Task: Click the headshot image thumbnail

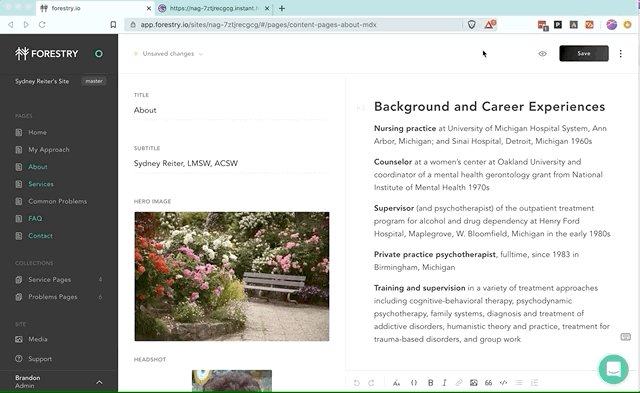Action: (x=231, y=381)
